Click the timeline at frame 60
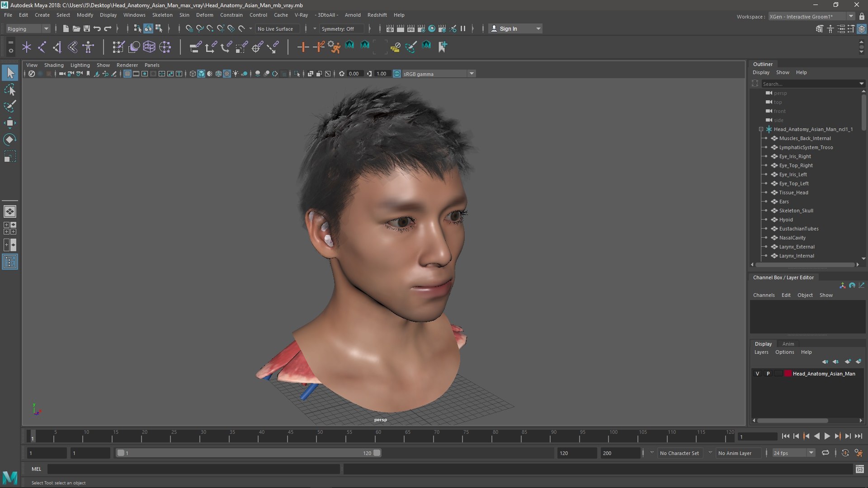The image size is (868, 488). [x=378, y=436]
